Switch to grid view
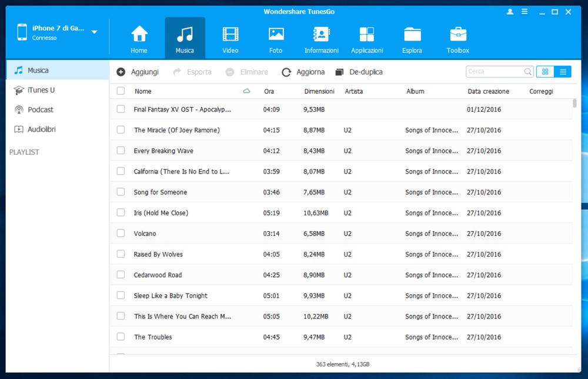Image resolution: width=588 pixels, height=379 pixels. point(545,72)
